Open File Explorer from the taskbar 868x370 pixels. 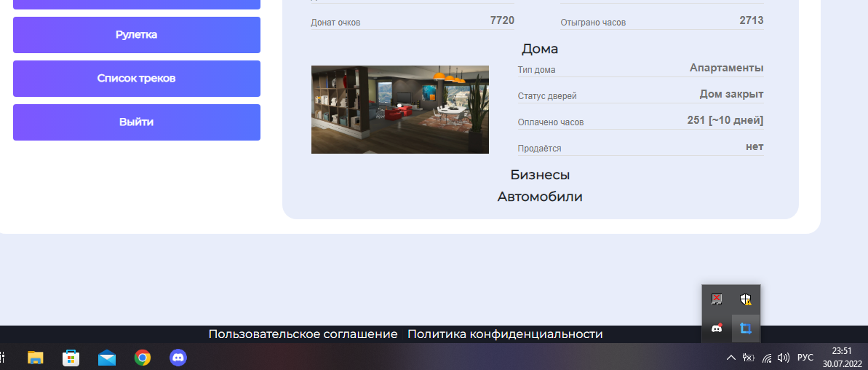point(35,358)
